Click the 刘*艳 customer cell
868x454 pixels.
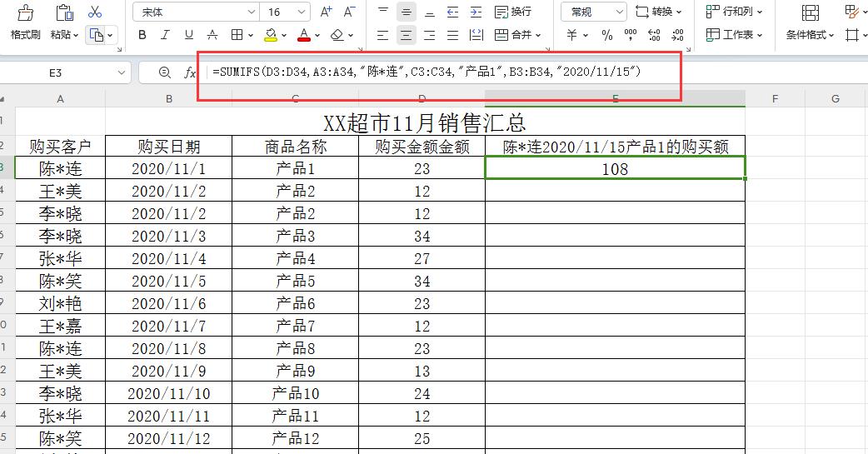pos(60,303)
